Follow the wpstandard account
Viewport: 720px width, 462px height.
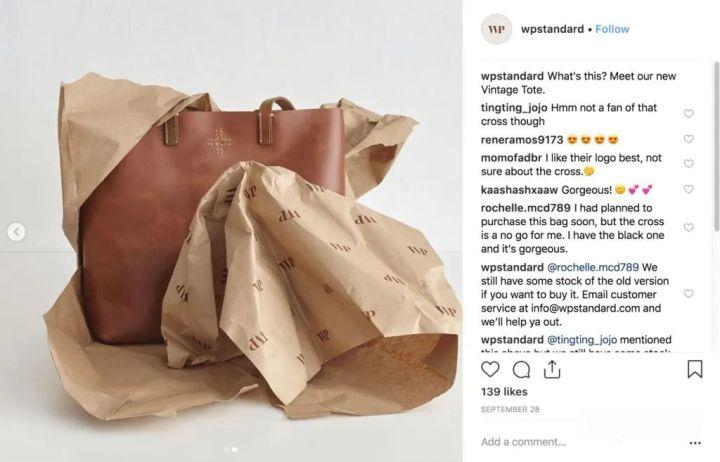click(612, 29)
